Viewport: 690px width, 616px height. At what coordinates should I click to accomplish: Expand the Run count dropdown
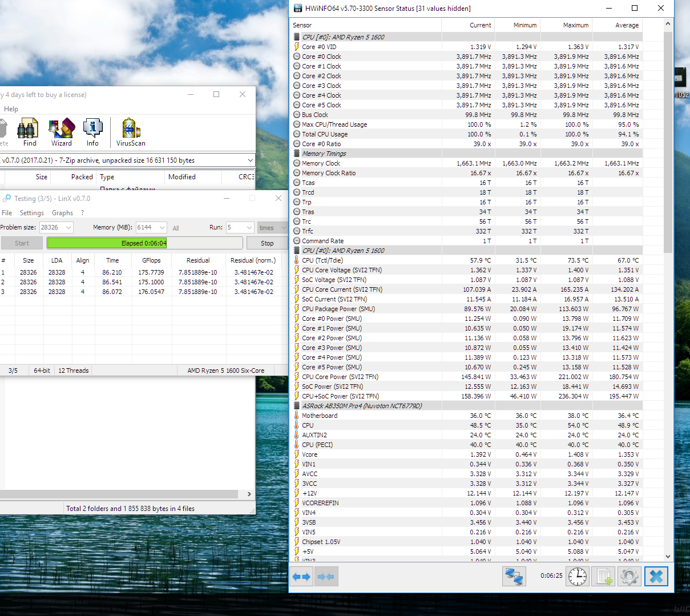click(249, 227)
